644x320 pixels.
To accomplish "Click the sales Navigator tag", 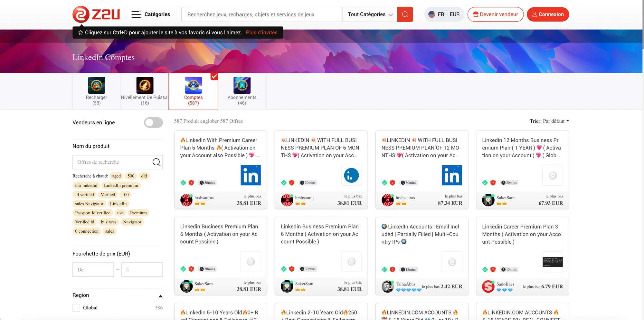I will 89,204.
